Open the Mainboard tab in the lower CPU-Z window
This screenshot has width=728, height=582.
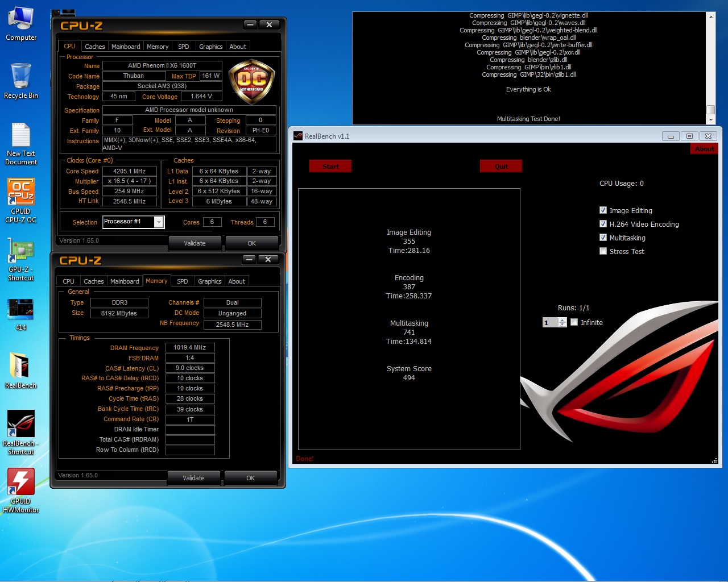(125, 281)
